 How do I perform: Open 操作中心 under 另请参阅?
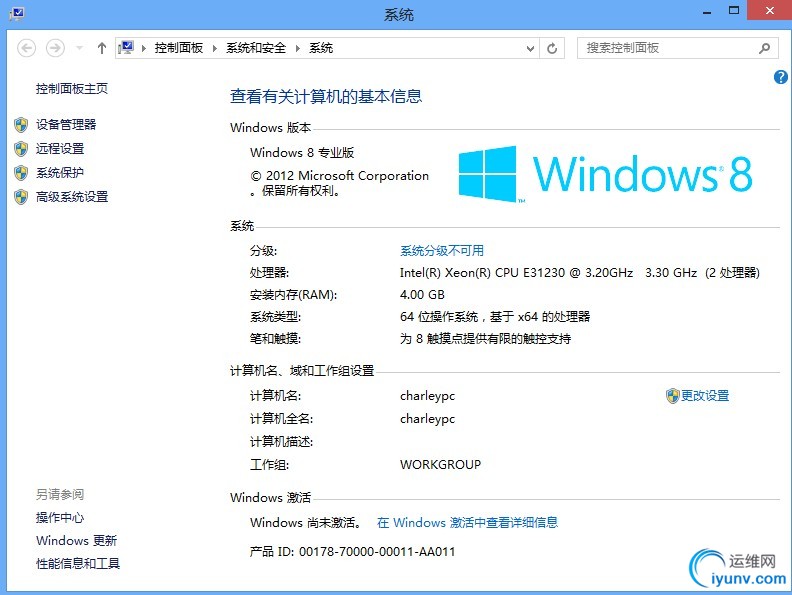click(60, 518)
